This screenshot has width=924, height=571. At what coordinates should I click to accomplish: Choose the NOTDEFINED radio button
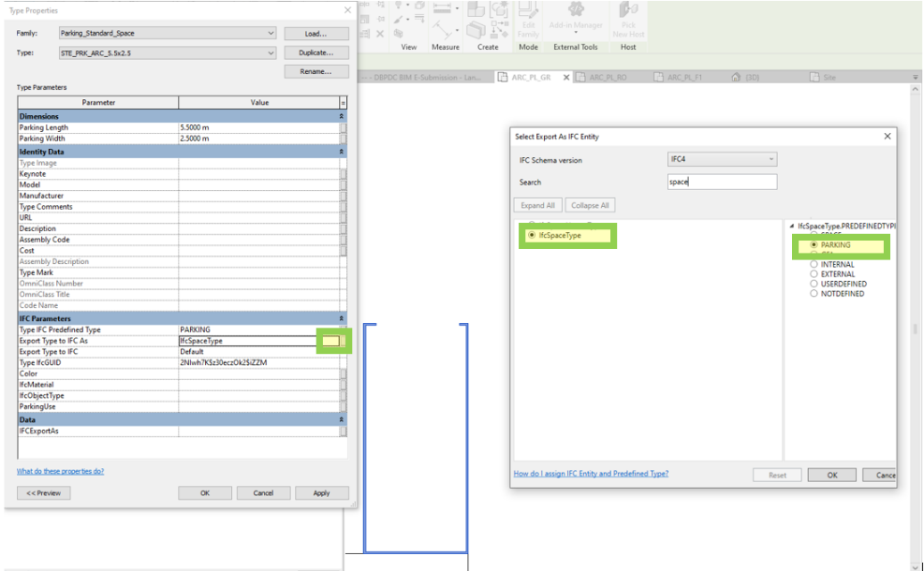814,293
